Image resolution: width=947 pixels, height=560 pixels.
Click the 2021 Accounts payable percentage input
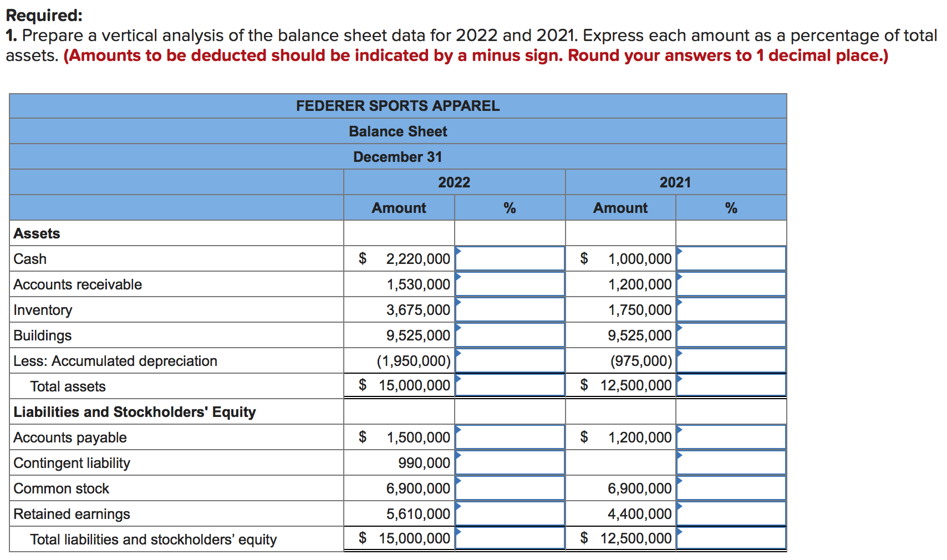click(731, 437)
